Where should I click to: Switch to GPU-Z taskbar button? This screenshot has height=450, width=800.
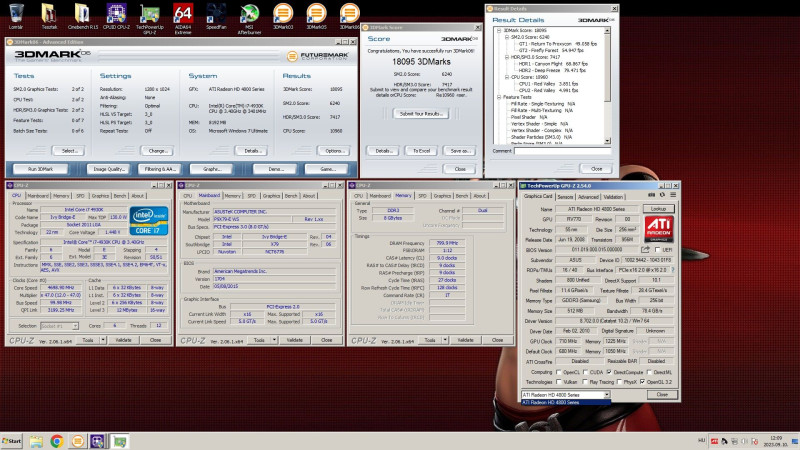point(120,441)
